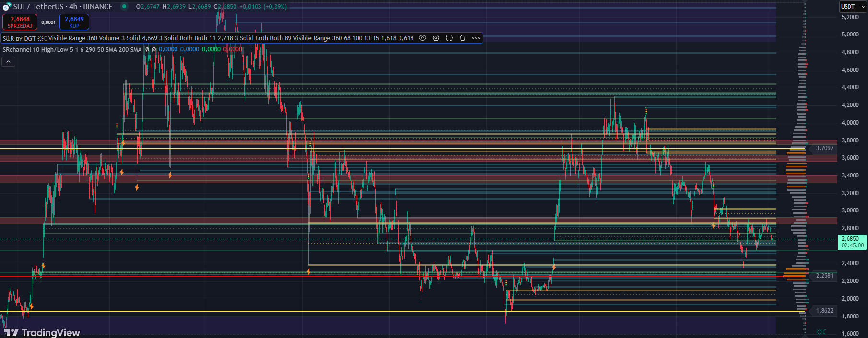
Task: Open source code braces icon for S&R indicator
Action: 449,38
